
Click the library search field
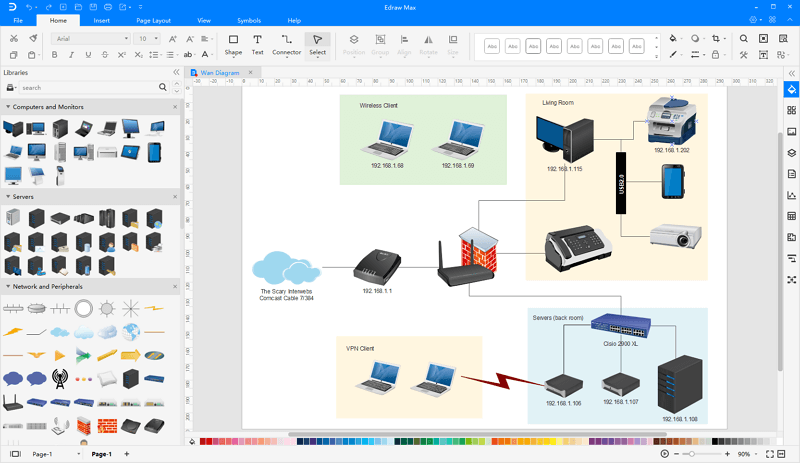coord(92,88)
